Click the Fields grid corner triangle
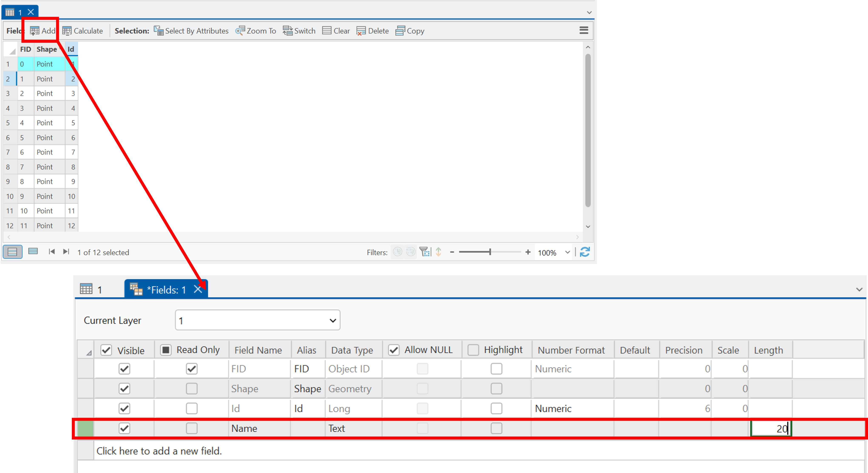Viewport: 868px width, 473px height. (x=89, y=353)
